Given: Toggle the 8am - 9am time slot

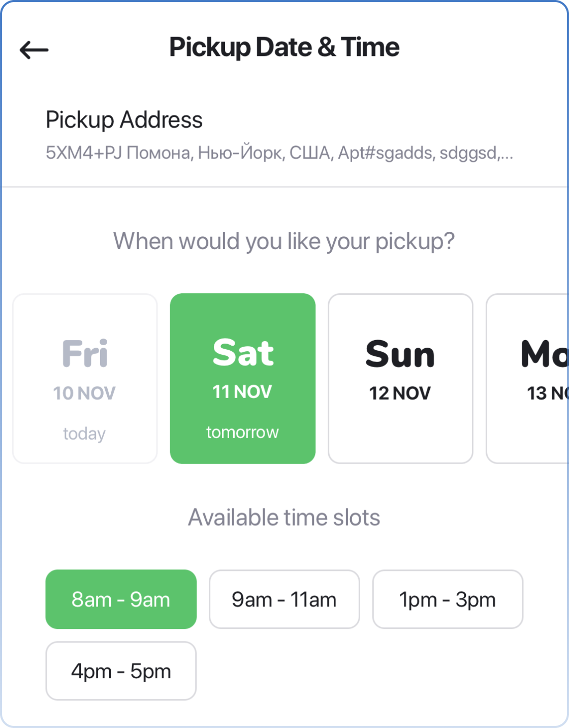Looking at the screenshot, I should 121,599.
